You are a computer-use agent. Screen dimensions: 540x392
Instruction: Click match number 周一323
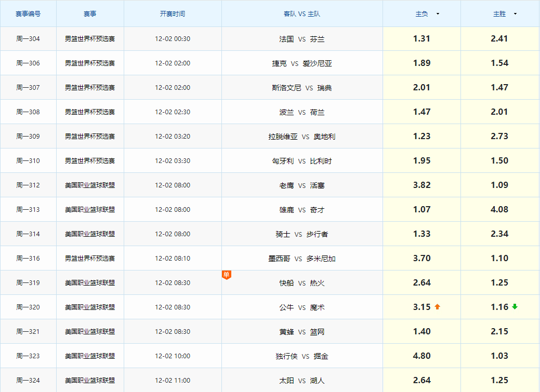(28, 356)
